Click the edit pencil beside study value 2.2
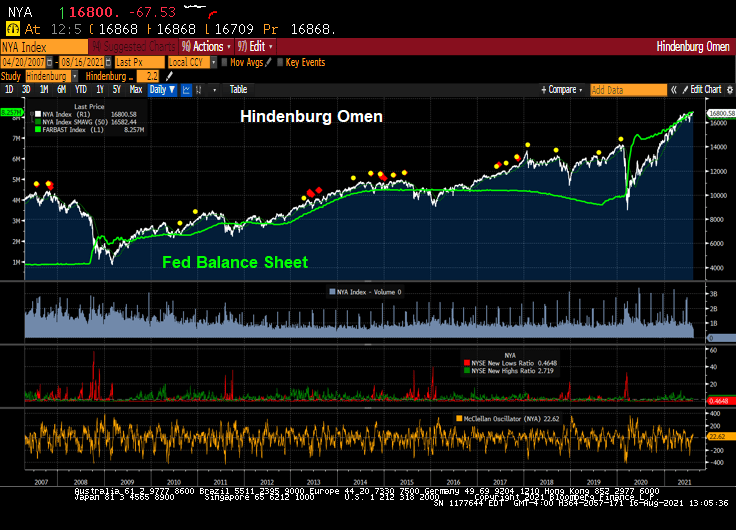 click(x=168, y=76)
